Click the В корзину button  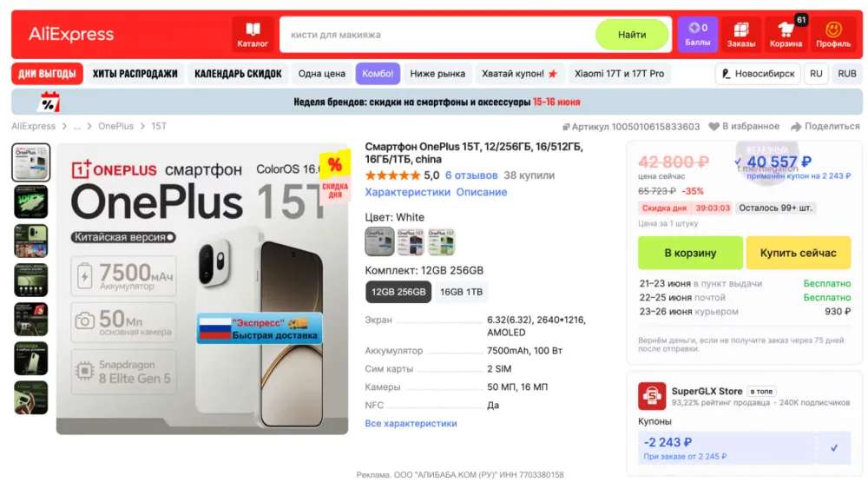(690, 253)
